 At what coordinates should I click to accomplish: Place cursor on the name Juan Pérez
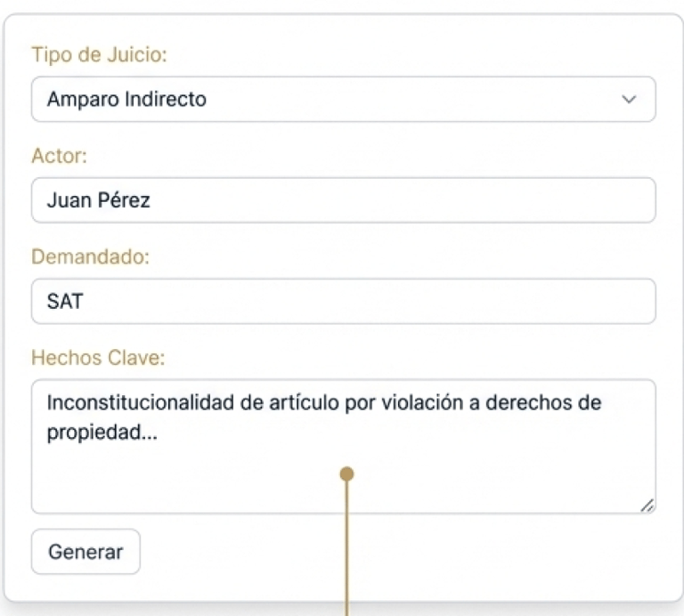click(x=98, y=201)
